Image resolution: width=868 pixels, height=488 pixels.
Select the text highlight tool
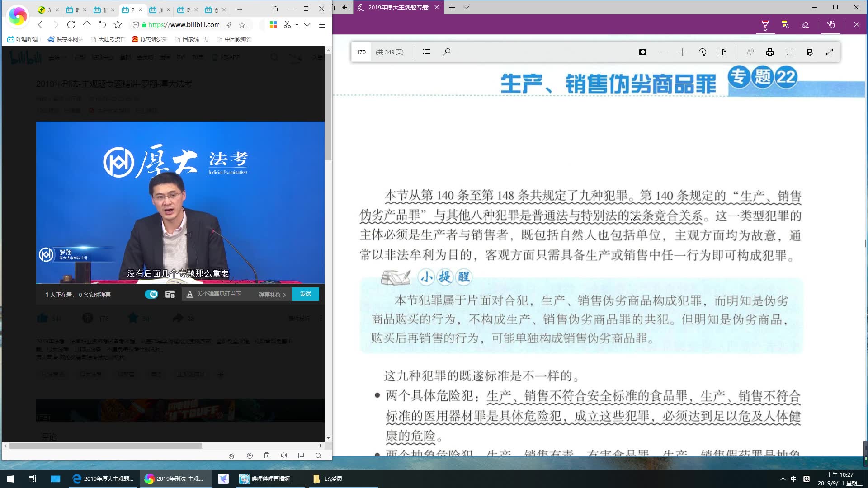(x=785, y=25)
